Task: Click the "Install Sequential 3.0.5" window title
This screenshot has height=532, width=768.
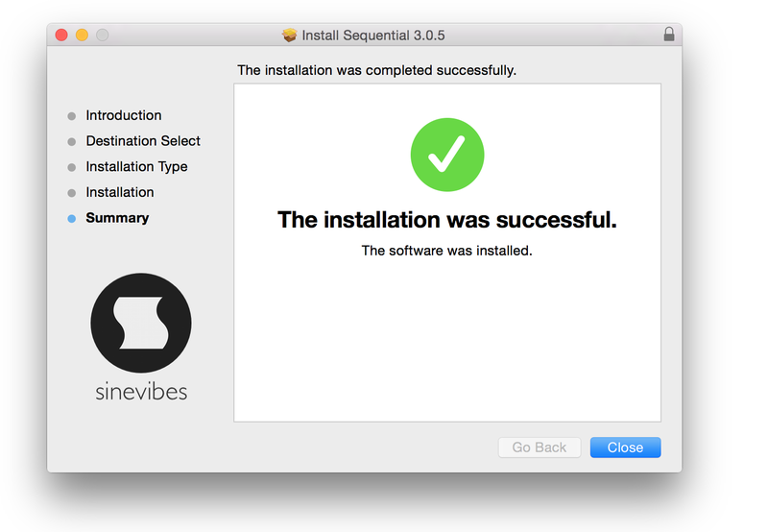Action: [372, 36]
